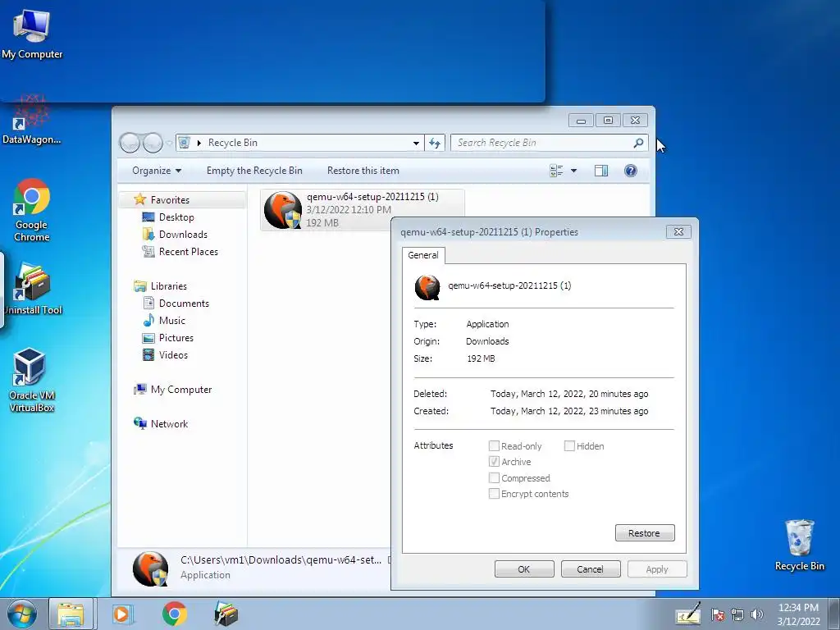Open Windows Explorer in the taskbar
Viewport: 840px width, 630px height.
71,614
